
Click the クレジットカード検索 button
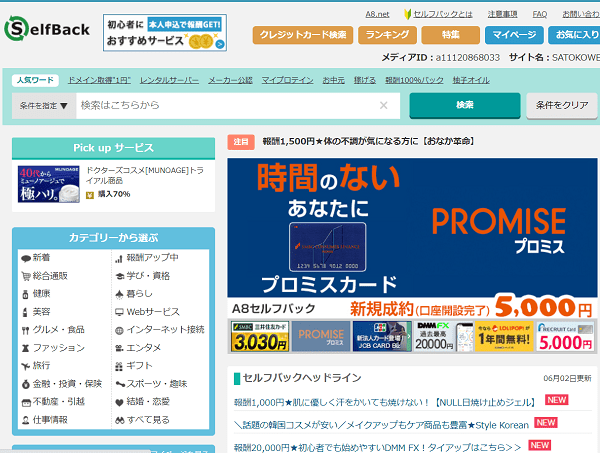tap(303, 35)
